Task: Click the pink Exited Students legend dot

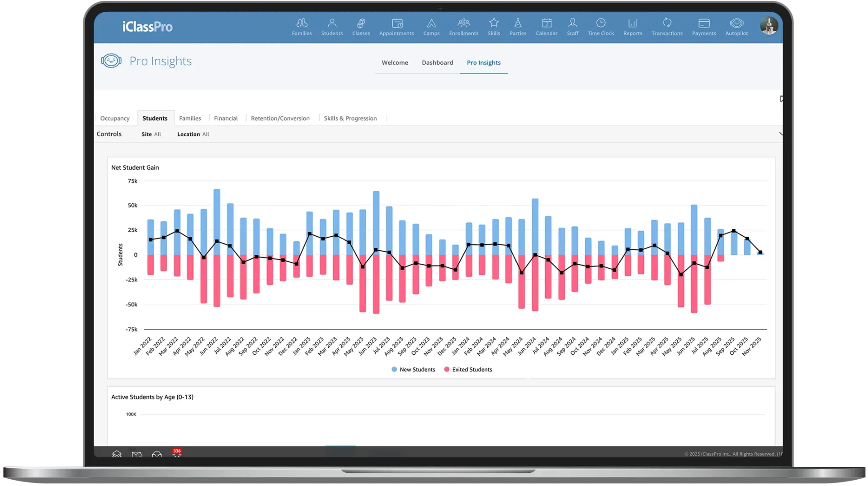Action: (x=447, y=369)
